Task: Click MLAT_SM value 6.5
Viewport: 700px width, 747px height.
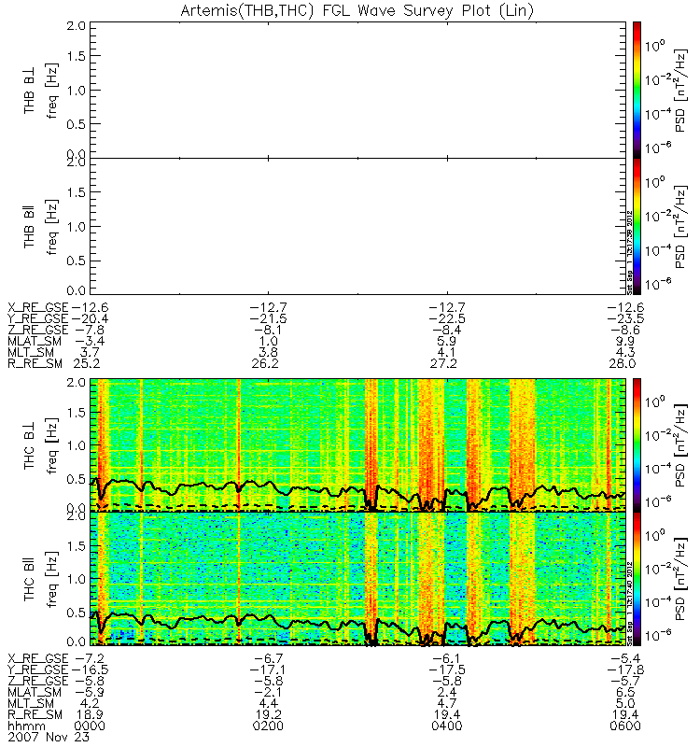Action: 625,692
